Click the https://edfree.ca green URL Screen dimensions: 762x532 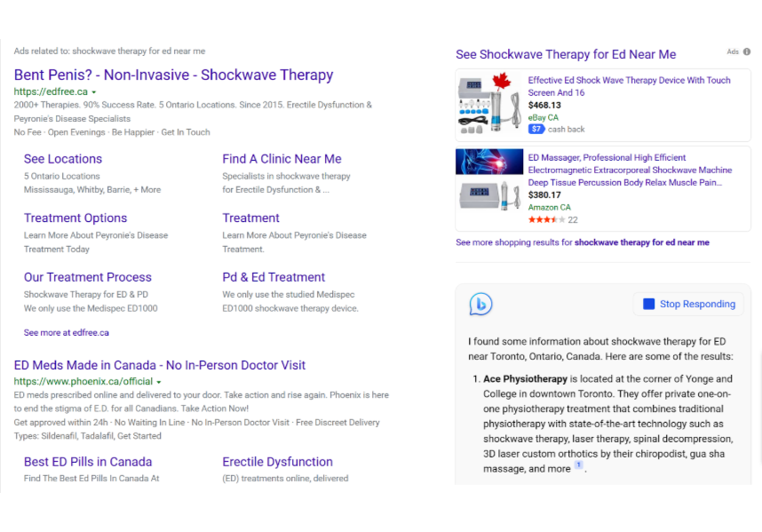pos(51,91)
